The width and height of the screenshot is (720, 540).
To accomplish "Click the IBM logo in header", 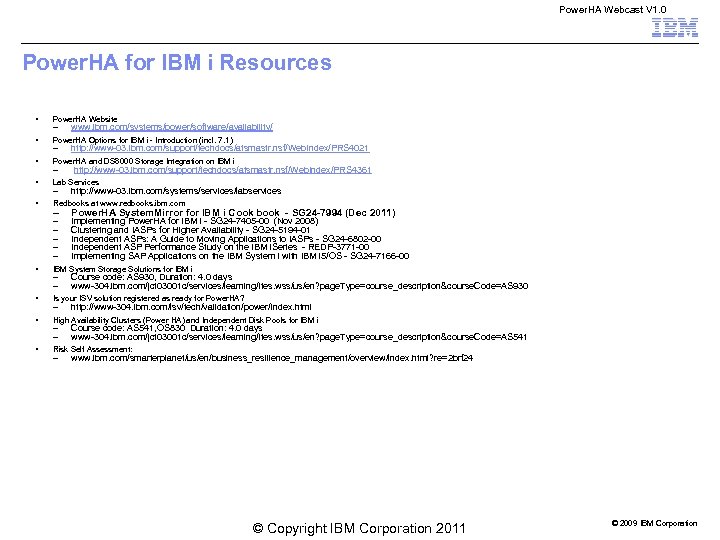I will pyautogui.click(x=675, y=28).
